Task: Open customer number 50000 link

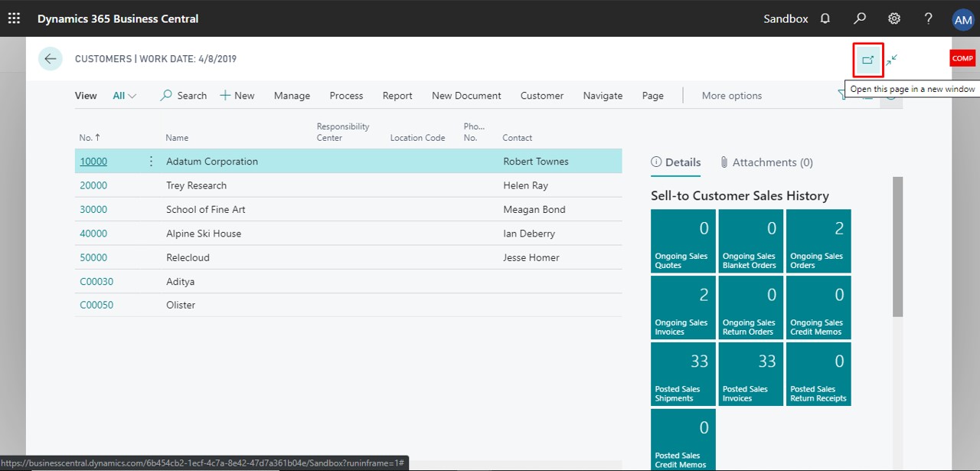Action: point(93,257)
